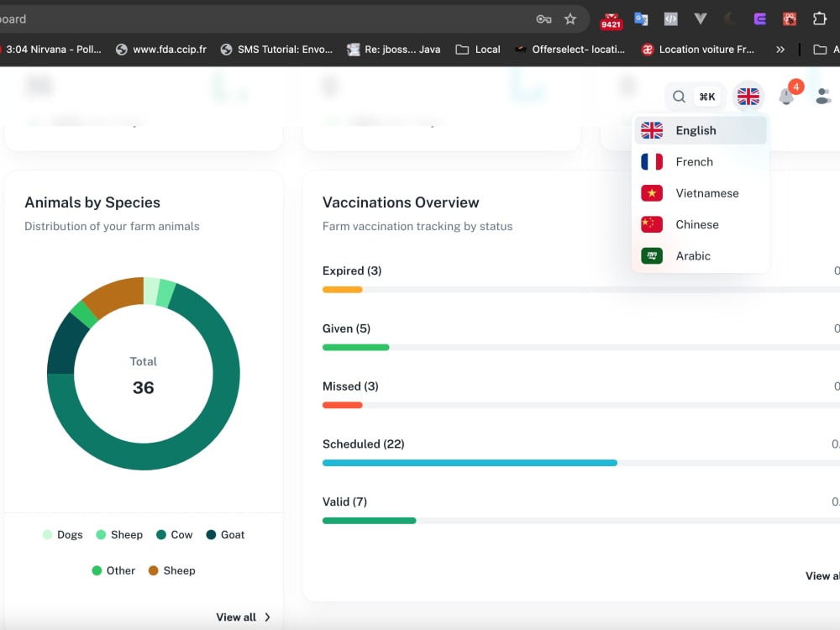Open the Local bookmarks folder

coord(478,50)
